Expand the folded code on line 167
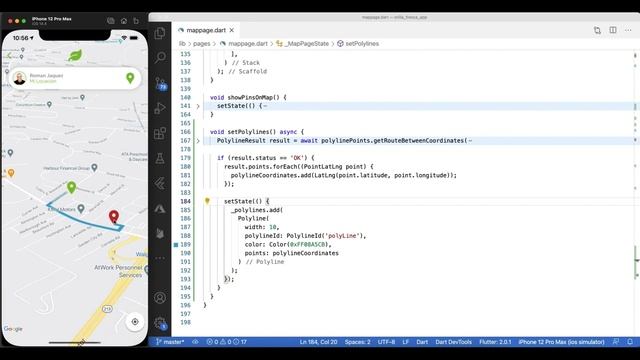Viewport: 640px width, 360px height. pos(198,141)
